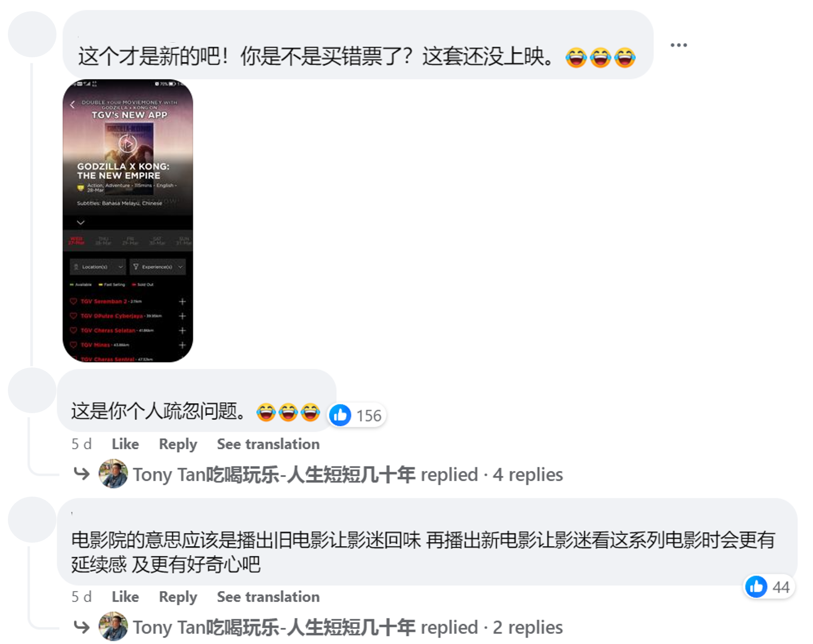Like the comment with 44 reactions

point(125,597)
